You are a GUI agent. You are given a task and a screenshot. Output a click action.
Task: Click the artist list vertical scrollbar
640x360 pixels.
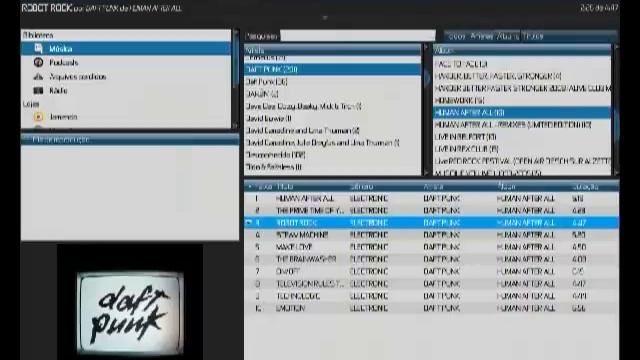426,110
